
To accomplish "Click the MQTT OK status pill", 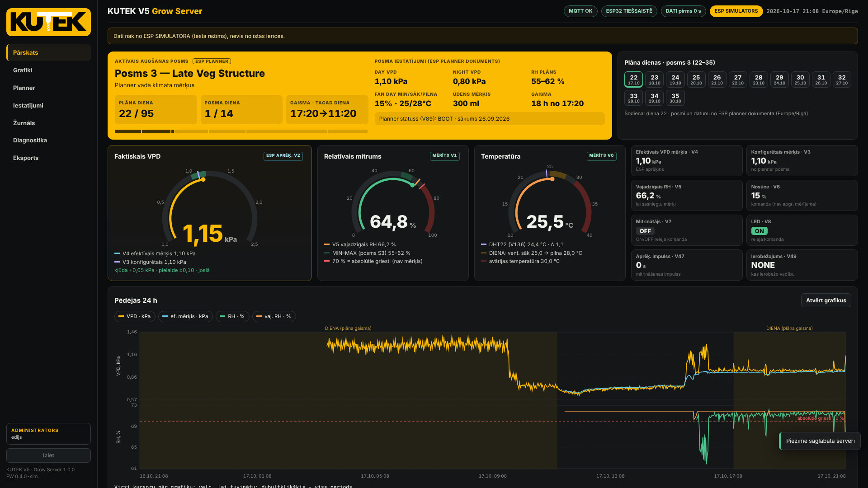I will pyautogui.click(x=580, y=11).
